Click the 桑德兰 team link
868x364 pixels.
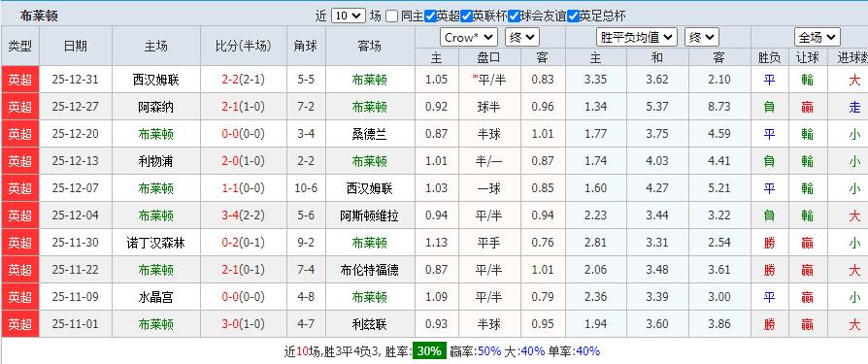[369, 134]
